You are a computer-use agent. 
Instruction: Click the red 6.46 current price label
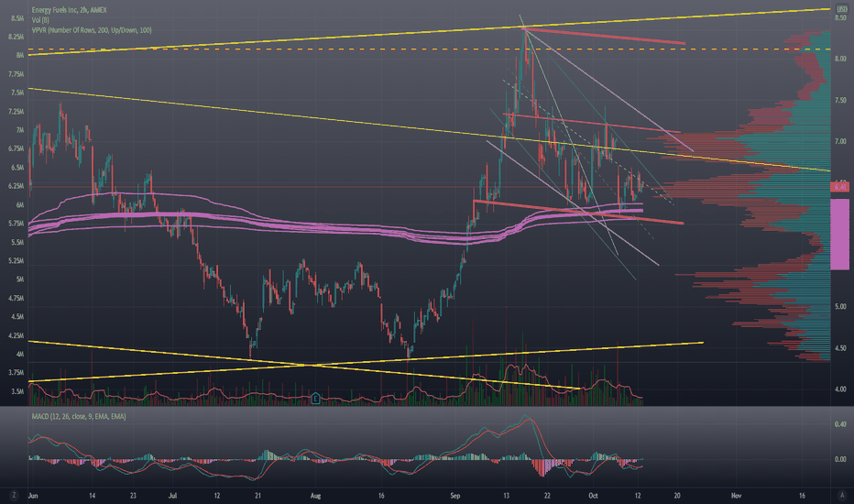[x=841, y=187]
